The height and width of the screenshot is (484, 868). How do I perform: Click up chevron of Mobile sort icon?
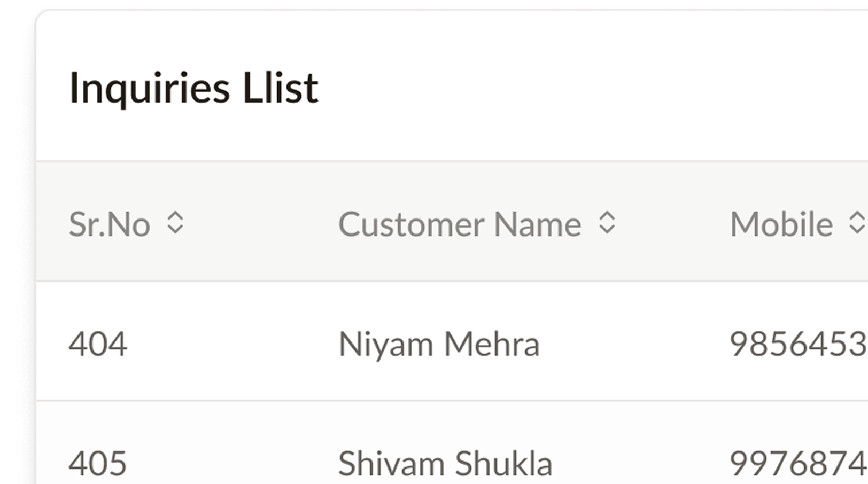coord(857,216)
